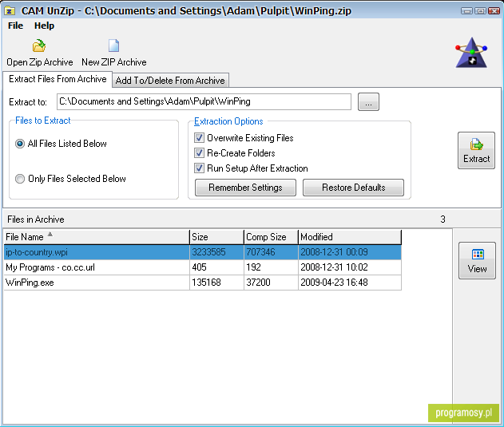Open the Help menu

[x=45, y=26]
